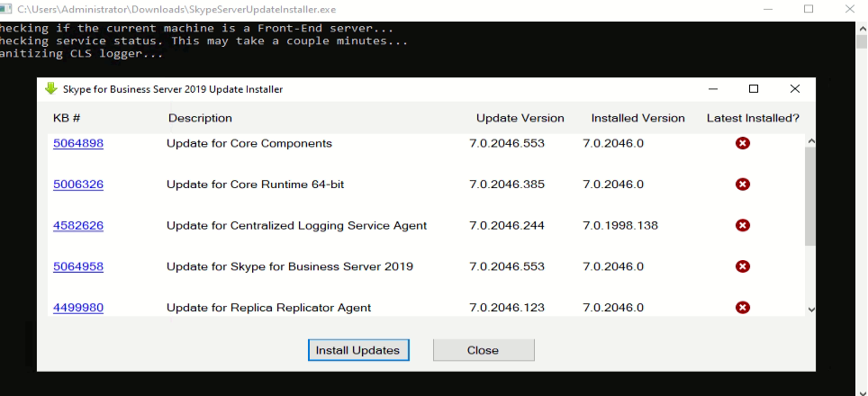Click red X status for Core Runtime 64-bit
Image resolution: width=868 pixels, height=396 pixels.
[743, 184]
